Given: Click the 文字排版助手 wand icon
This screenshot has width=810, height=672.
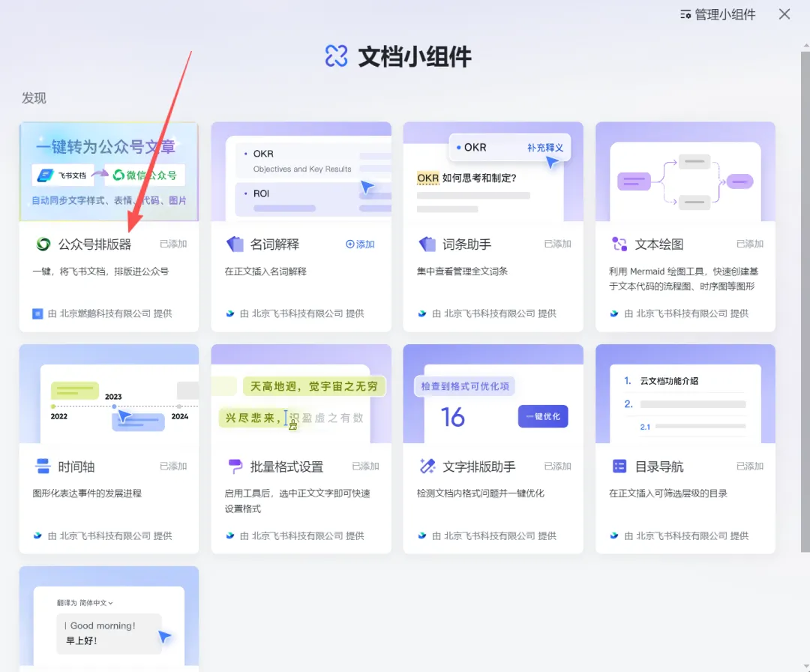Looking at the screenshot, I should pos(427,466).
